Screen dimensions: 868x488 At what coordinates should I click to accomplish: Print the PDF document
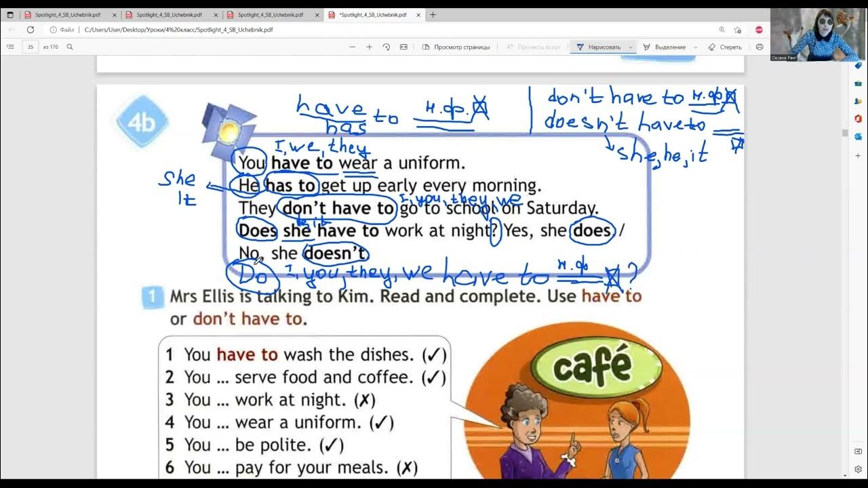pyautogui.click(x=759, y=47)
